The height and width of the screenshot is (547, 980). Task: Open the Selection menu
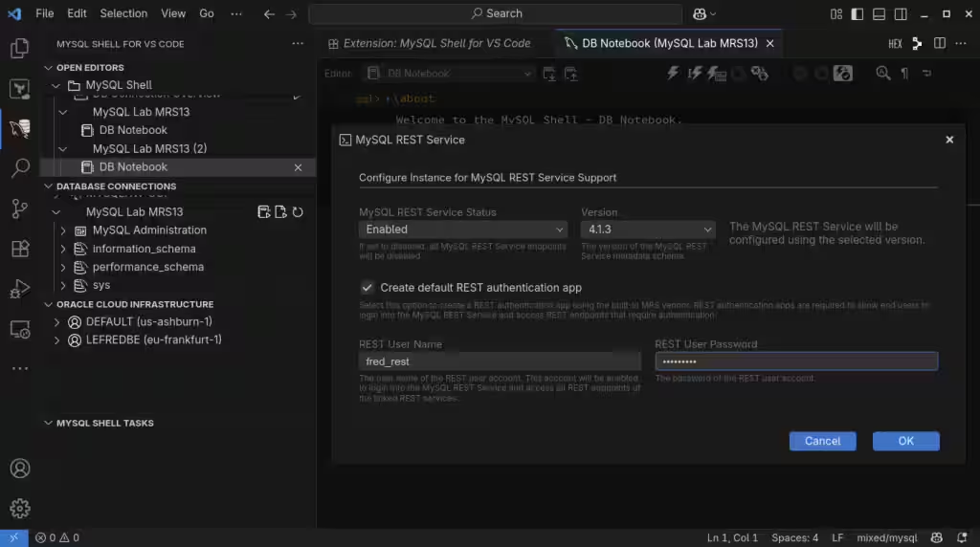coord(123,13)
